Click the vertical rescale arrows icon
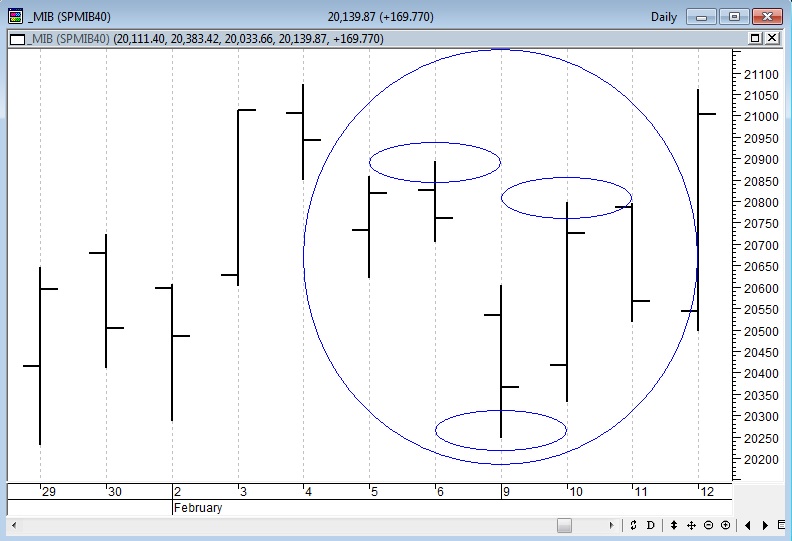This screenshot has height=541, width=792. (x=674, y=525)
